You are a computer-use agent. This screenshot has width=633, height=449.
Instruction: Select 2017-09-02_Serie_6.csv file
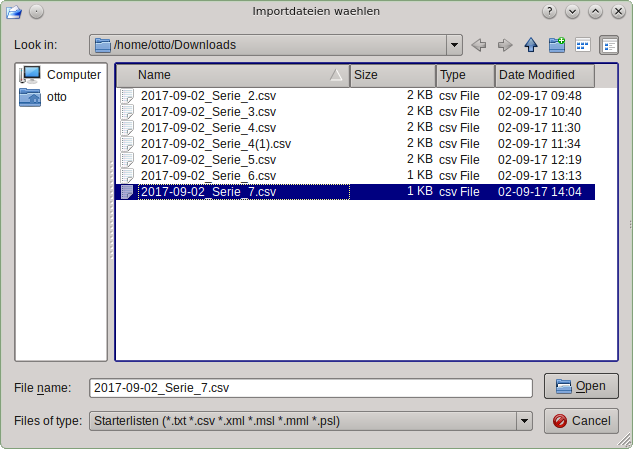210,175
